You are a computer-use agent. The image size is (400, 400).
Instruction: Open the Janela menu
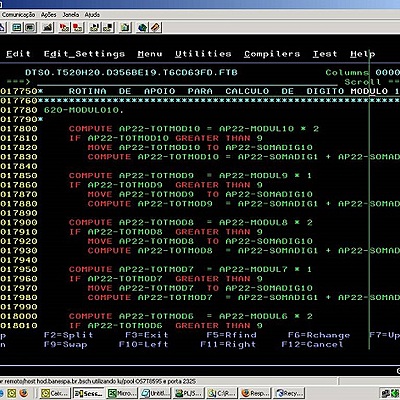71,15
